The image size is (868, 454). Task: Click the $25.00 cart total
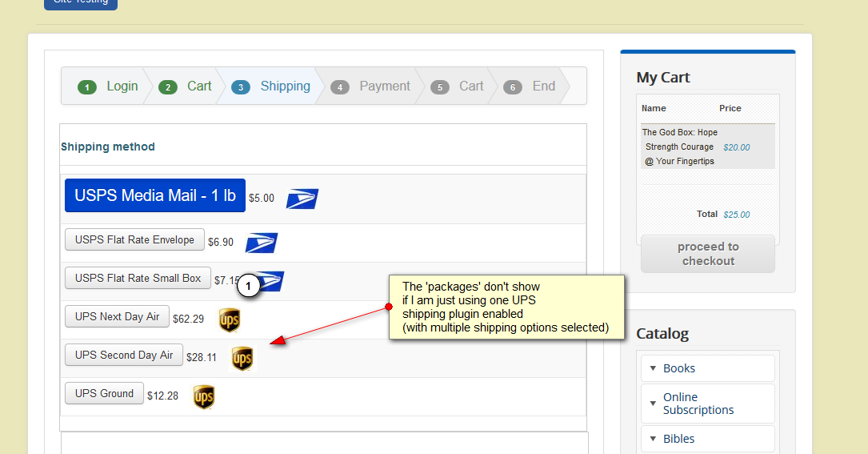point(737,215)
